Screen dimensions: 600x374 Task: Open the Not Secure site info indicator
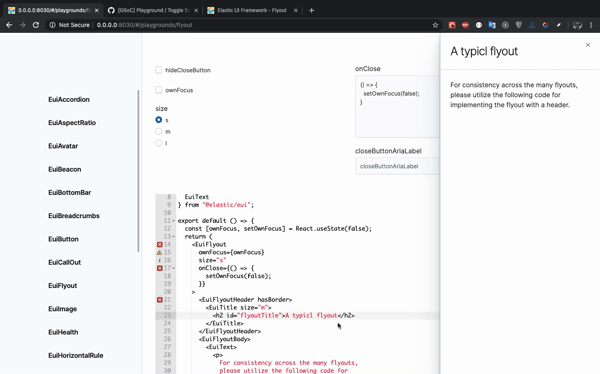(70, 25)
